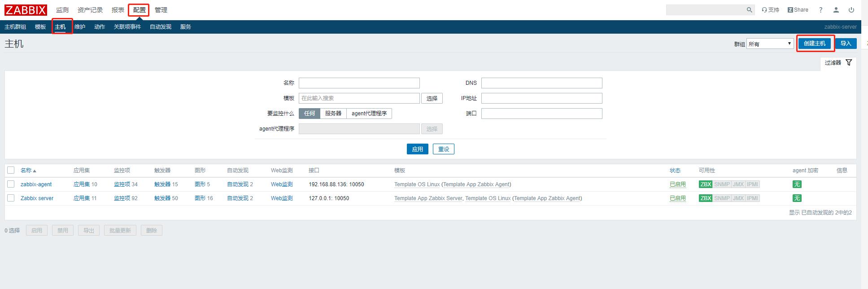Open the Share link

click(798, 10)
